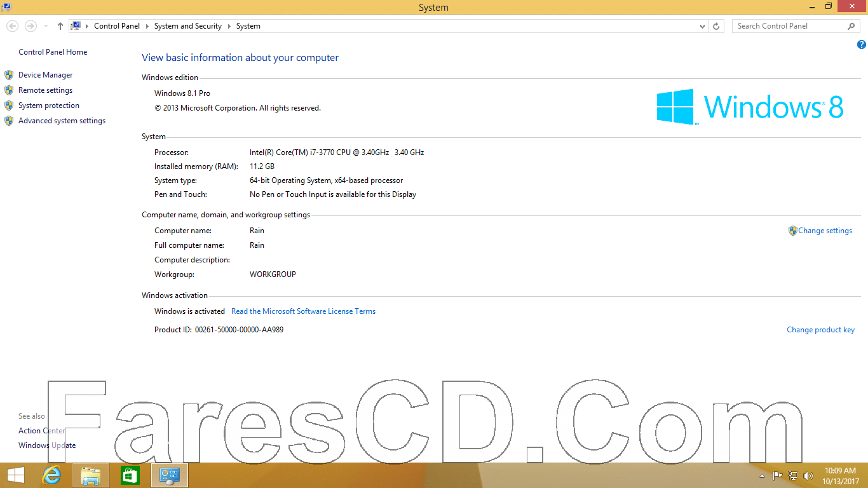Open Device Manager link
Viewport: 868px width, 488px height.
click(x=46, y=75)
